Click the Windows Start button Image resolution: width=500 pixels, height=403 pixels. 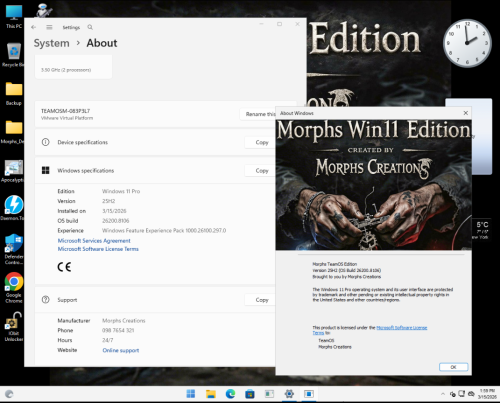point(191,394)
